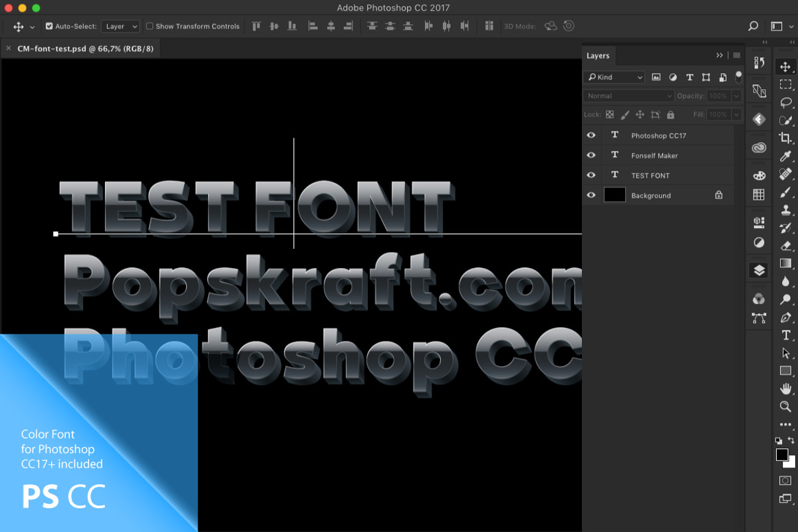Hide the TEST FONT layer
This screenshot has width=798, height=532.
point(591,175)
